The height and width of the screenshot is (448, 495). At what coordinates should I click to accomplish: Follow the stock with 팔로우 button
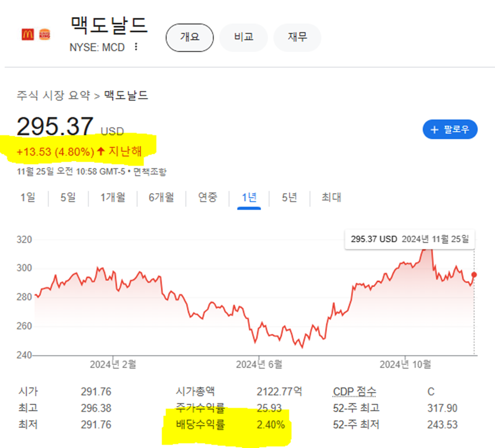coord(450,129)
